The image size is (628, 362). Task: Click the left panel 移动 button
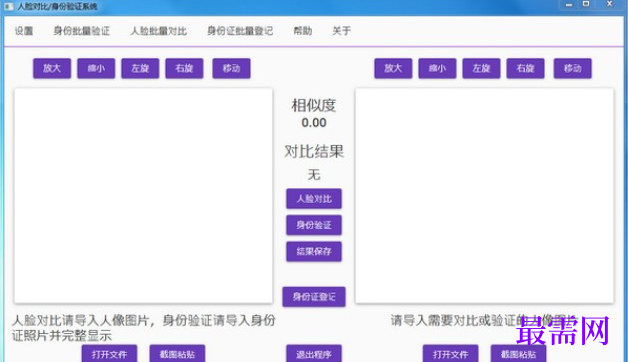231,68
